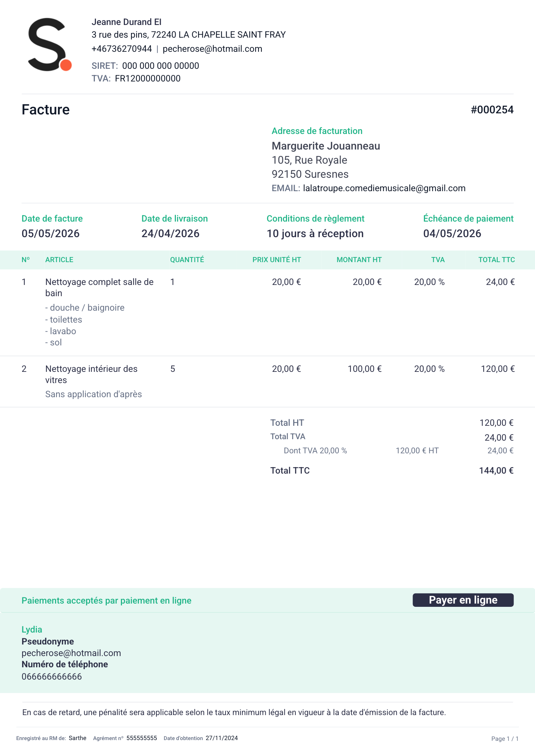Image resolution: width=535 pixels, height=756 pixels.
Task: Click the Nettoyage complet salle de bain item
Action: pos(100,287)
